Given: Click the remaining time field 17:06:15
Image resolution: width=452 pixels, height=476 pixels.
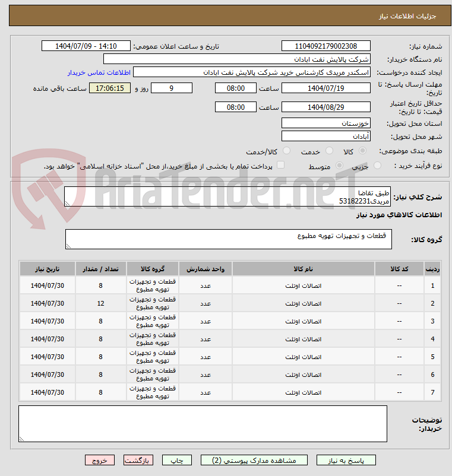Looking at the screenshot, I should coord(110,88).
